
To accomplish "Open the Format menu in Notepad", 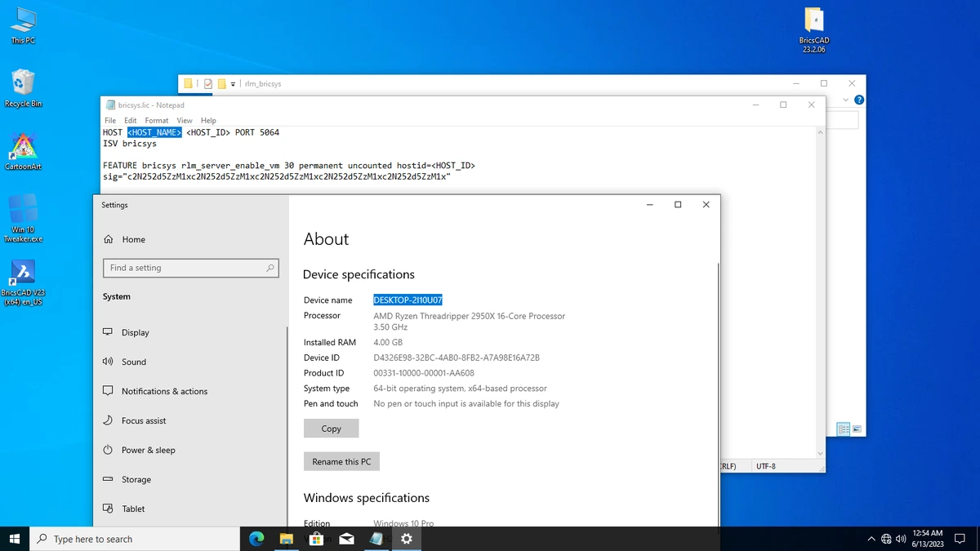I will 157,120.
